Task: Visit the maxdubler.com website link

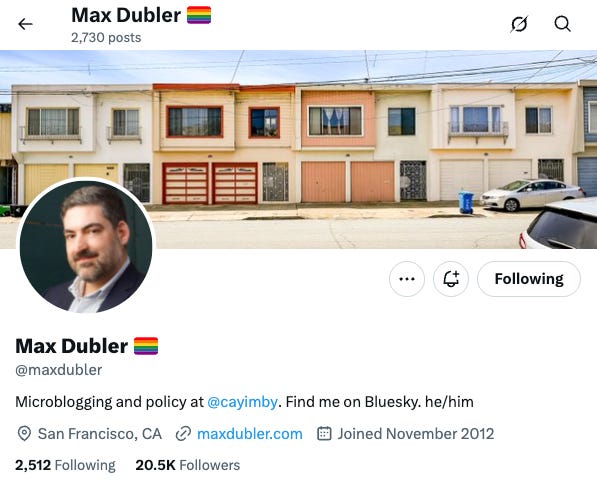Action: (250, 434)
